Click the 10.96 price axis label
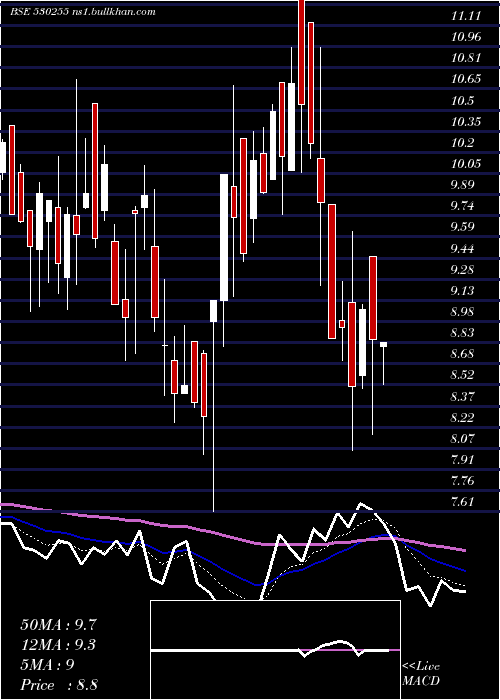This screenshot has width=500, height=700. coord(466,37)
